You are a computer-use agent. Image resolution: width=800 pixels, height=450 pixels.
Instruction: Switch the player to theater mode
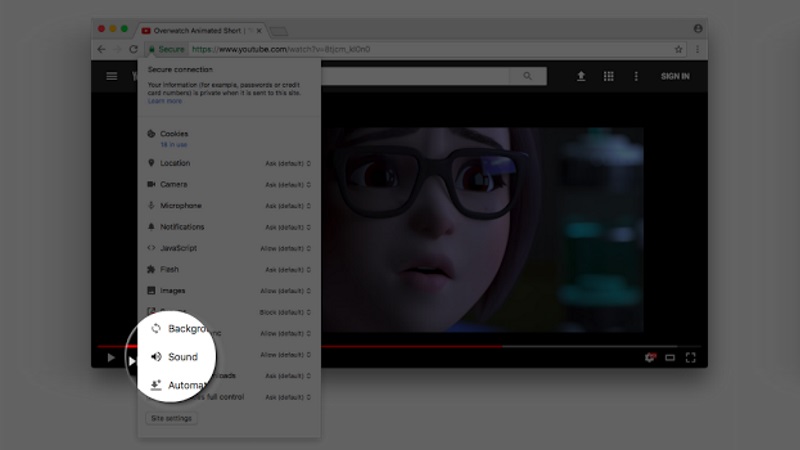pyautogui.click(x=670, y=358)
